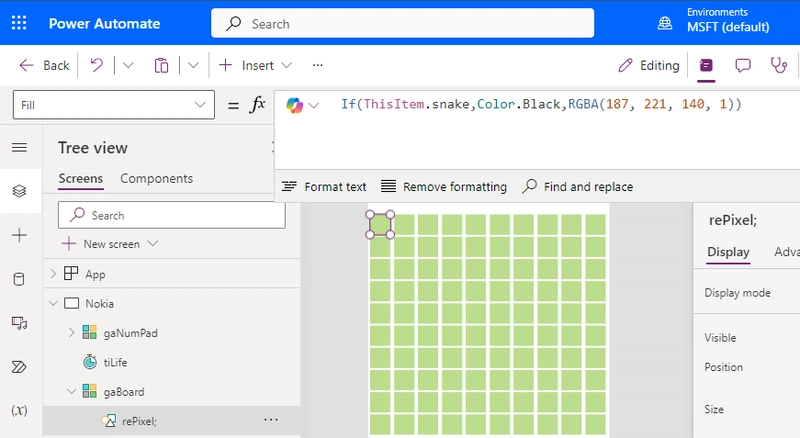Viewport: 800px width, 438px height.
Task: Open the Variables (x) sidebar icon
Action: tap(19, 410)
